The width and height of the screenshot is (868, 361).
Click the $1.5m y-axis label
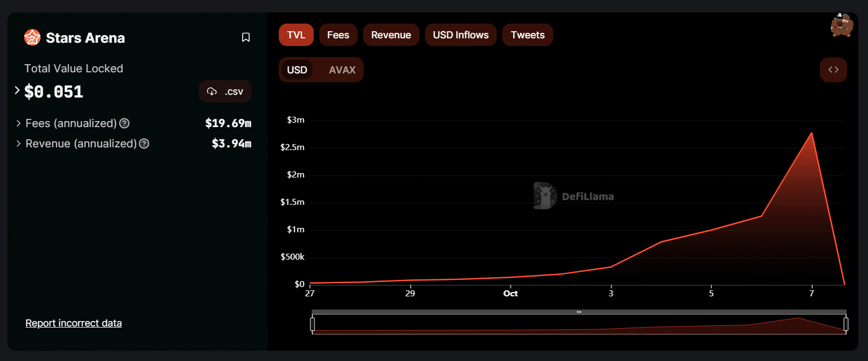(292, 202)
